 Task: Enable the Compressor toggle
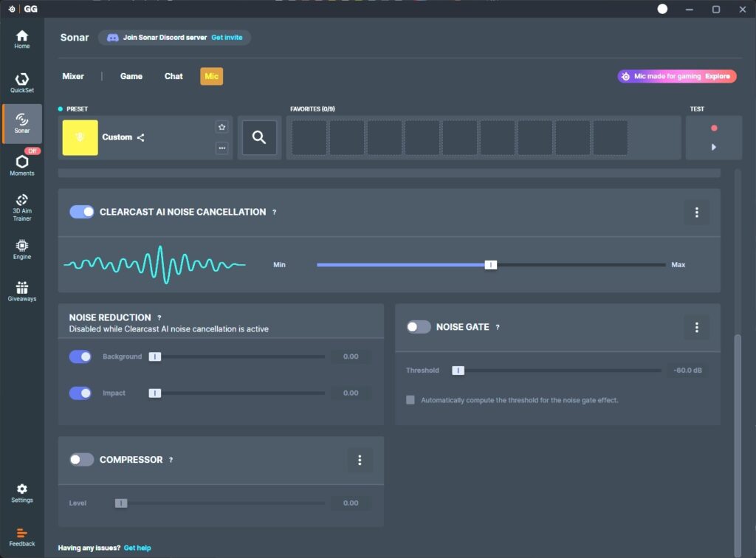pos(81,460)
